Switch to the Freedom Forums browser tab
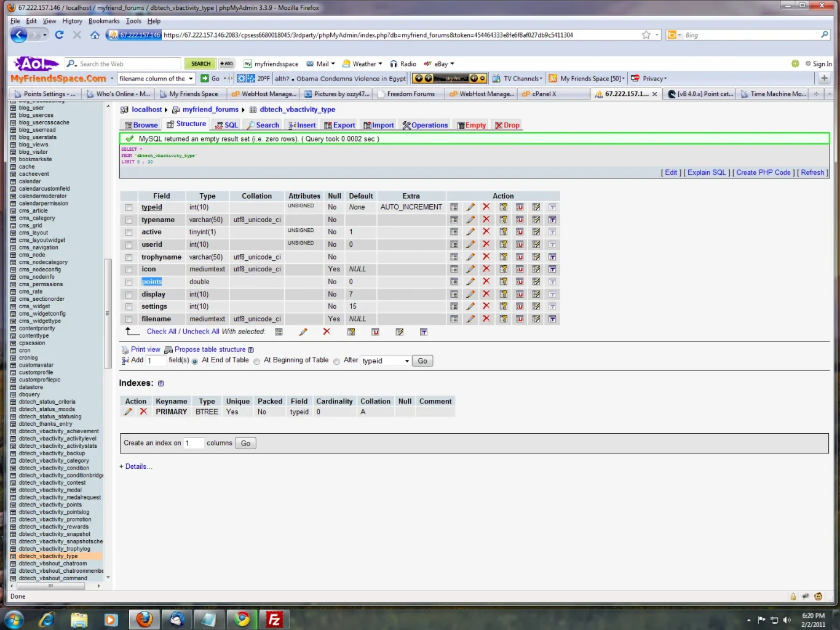The image size is (840, 630). [410, 94]
